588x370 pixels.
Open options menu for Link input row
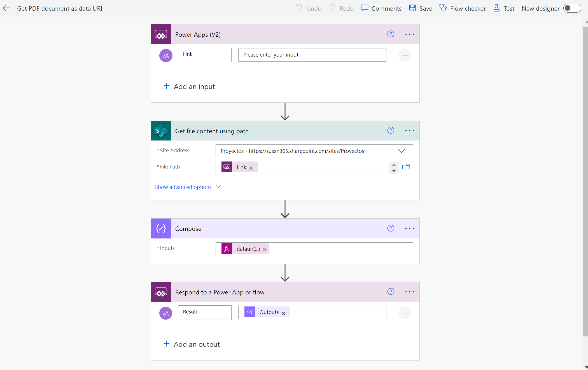[x=405, y=55]
